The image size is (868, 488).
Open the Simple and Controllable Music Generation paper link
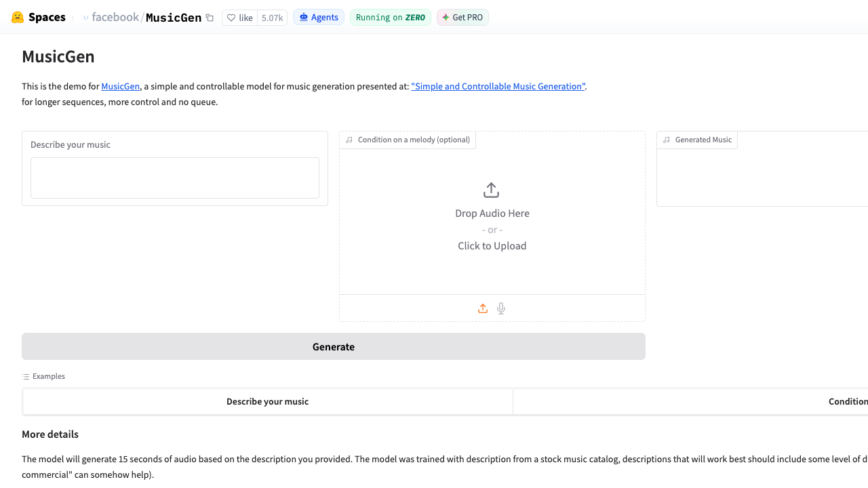click(x=498, y=86)
